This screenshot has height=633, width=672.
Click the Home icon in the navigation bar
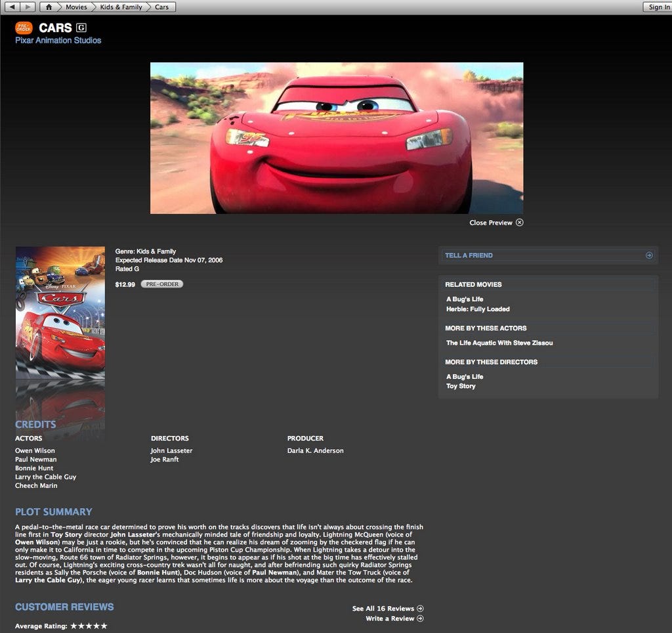point(49,7)
